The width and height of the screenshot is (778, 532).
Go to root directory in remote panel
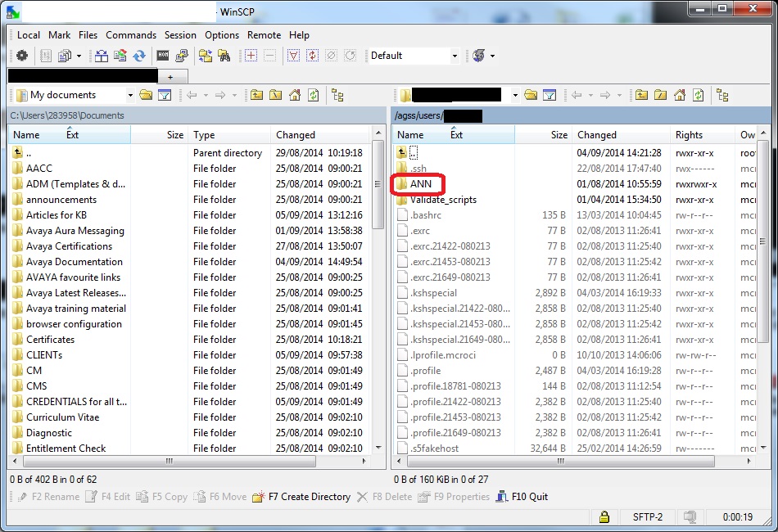click(x=660, y=95)
